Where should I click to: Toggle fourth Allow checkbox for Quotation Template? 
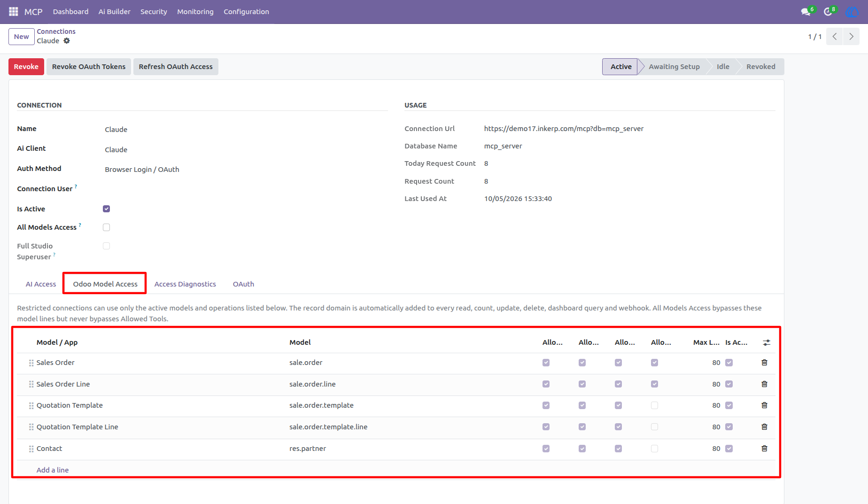click(654, 405)
